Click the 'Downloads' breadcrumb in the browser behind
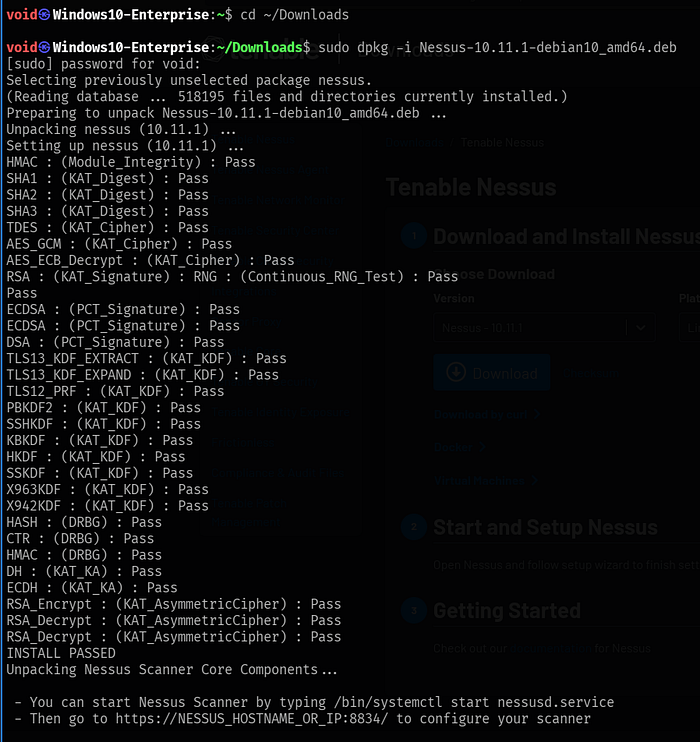This screenshot has height=742, width=700. (415, 143)
